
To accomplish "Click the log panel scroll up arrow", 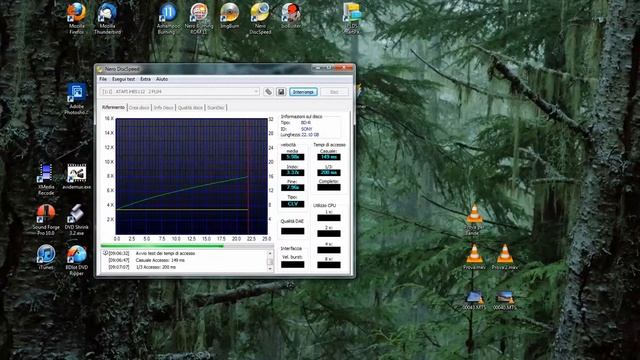I will click(270, 253).
